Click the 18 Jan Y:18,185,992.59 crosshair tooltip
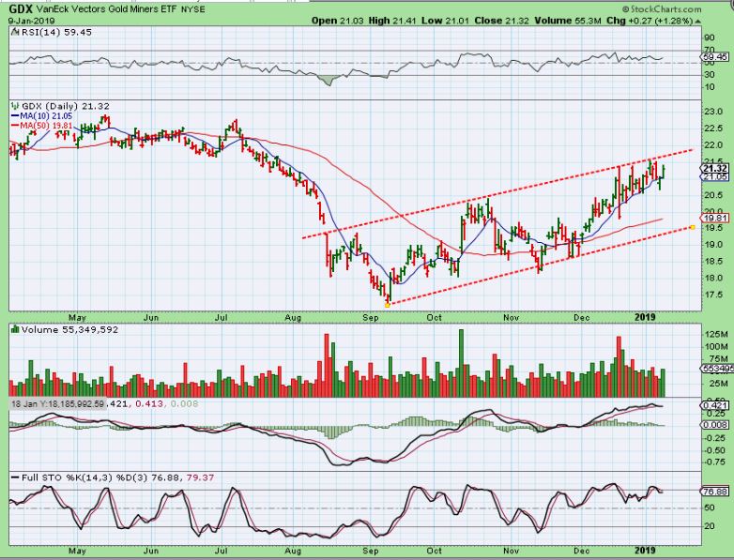734x560 pixels. point(57,403)
